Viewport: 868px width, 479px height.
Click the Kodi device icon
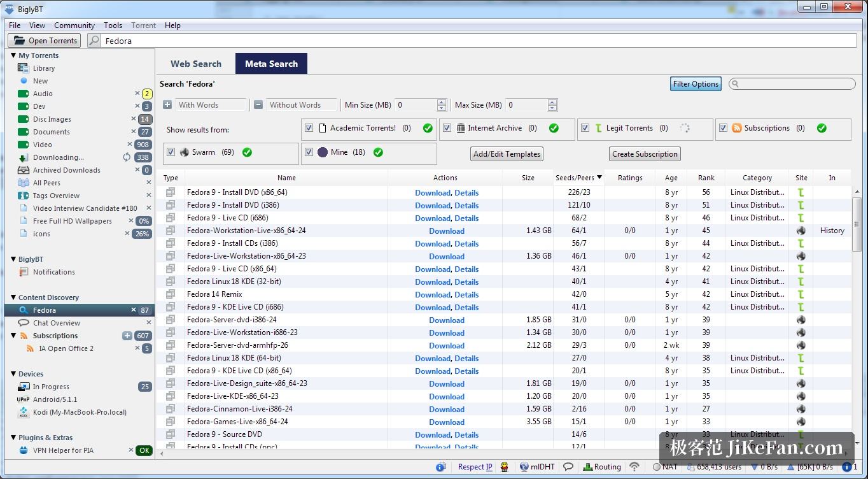pyautogui.click(x=24, y=412)
